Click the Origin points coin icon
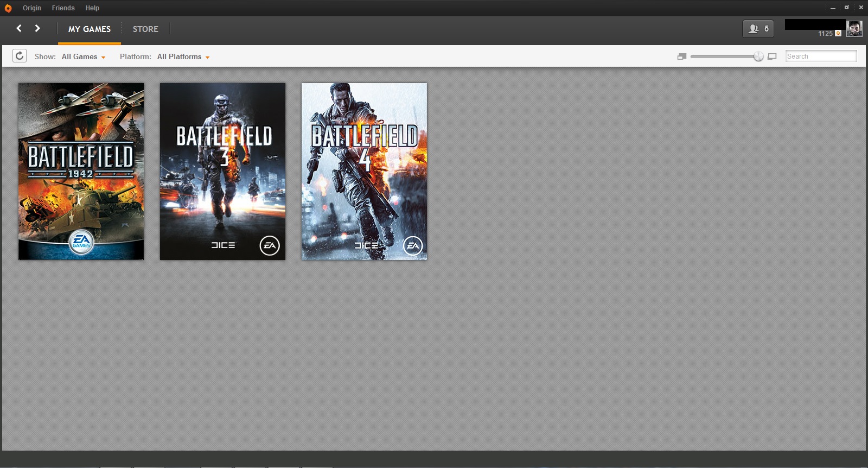The image size is (868, 468). (x=838, y=34)
